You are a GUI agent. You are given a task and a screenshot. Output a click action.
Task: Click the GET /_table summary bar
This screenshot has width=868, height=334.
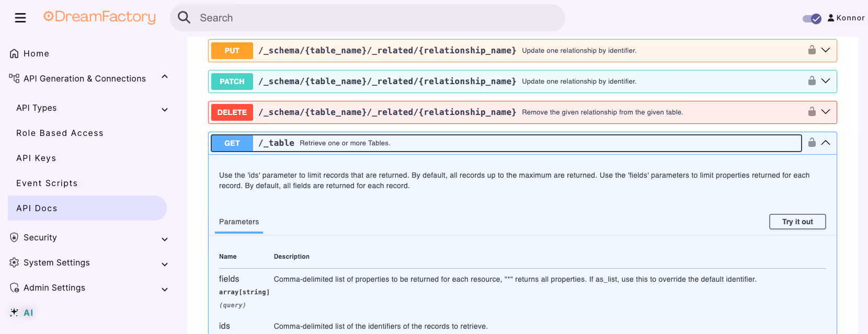click(x=506, y=143)
